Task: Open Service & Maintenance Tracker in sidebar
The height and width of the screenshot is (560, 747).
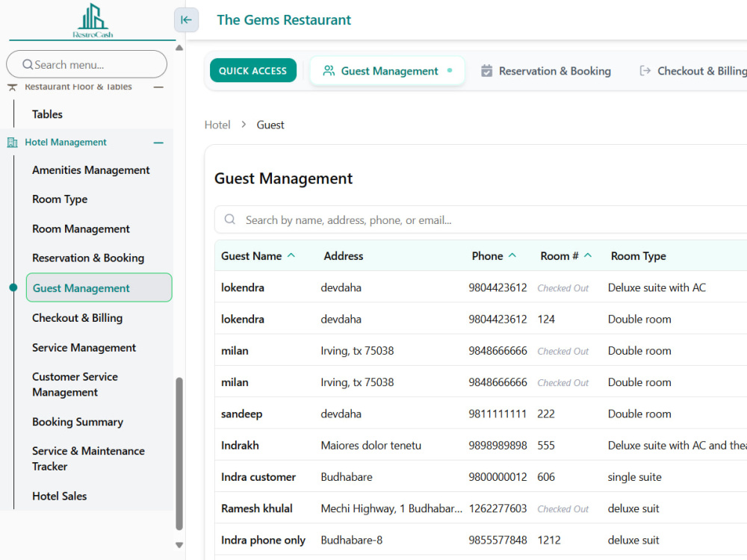Action: 88,458
